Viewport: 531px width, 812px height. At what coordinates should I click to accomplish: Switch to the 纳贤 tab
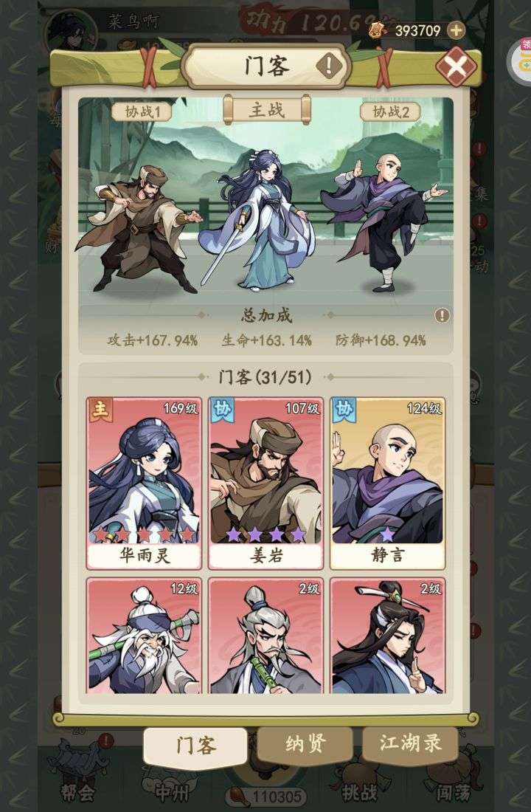tap(305, 743)
